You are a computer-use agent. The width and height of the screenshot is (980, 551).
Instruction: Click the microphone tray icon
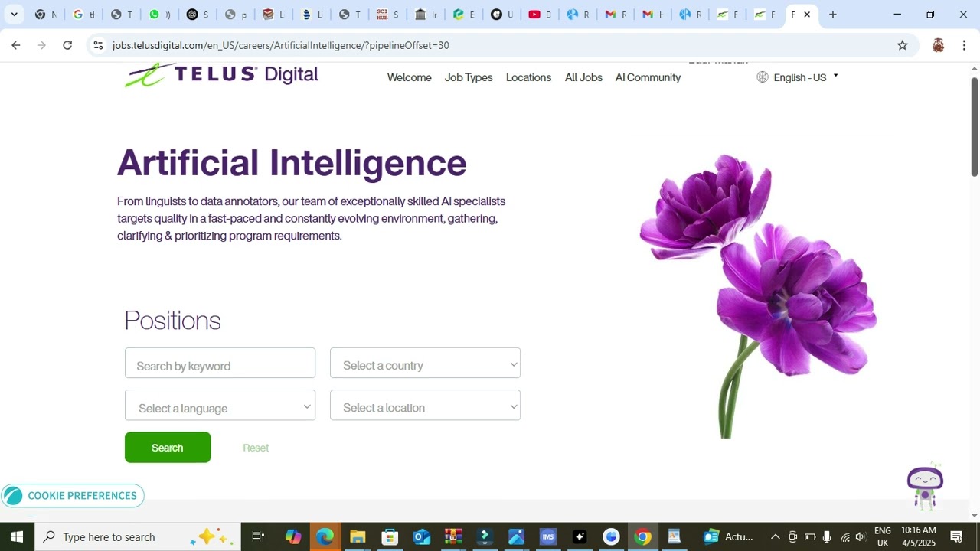[827, 536]
